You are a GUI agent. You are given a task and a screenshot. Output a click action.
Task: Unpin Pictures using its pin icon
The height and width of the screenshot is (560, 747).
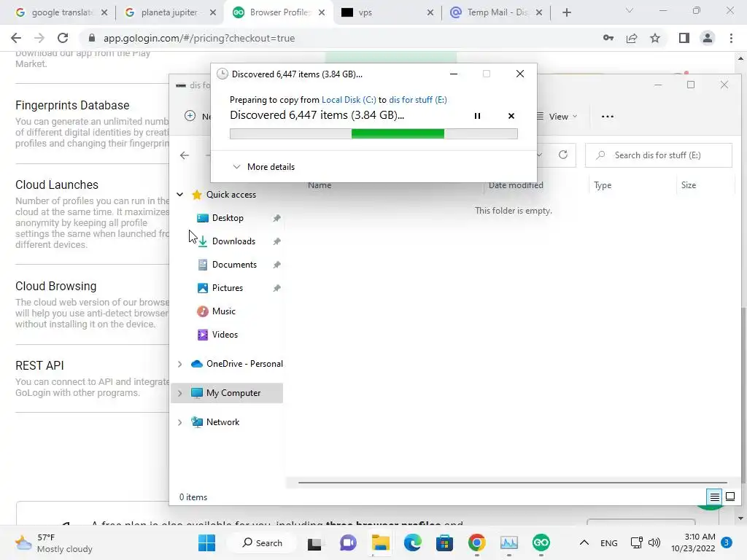(x=276, y=288)
